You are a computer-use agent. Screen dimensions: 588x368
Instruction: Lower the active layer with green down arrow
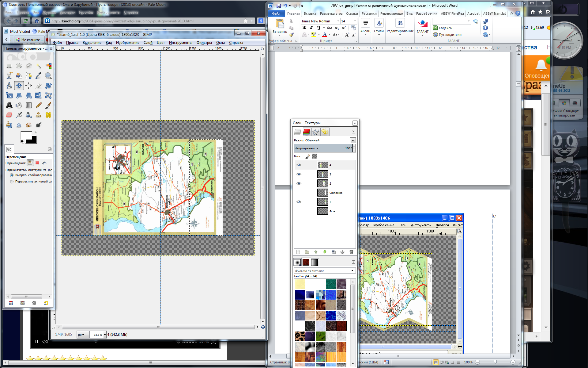click(325, 252)
